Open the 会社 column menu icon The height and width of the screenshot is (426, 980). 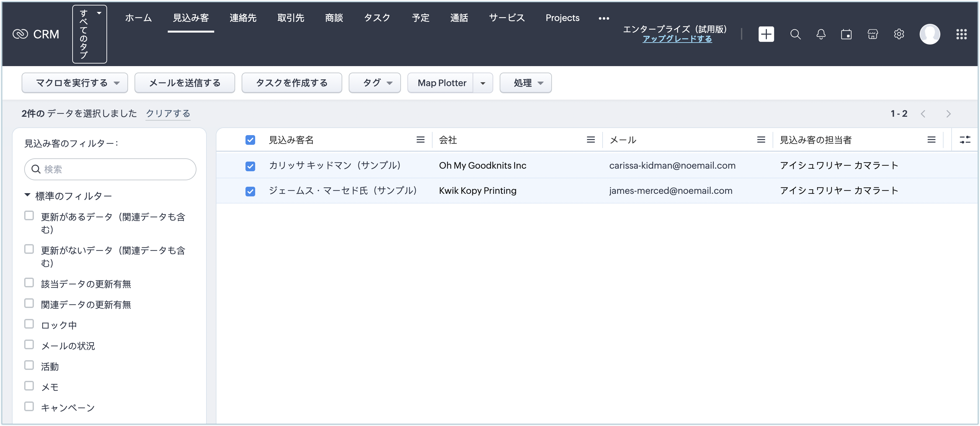point(590,140)
